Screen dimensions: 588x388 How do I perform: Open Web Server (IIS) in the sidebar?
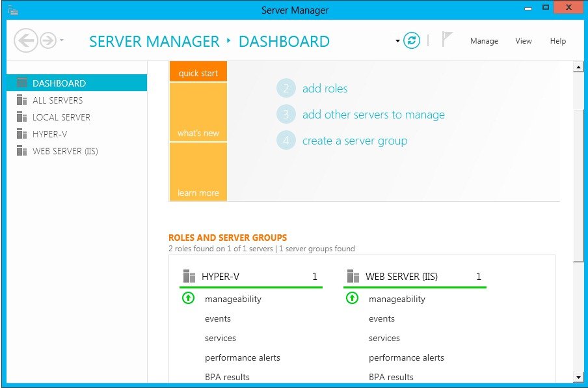pos(77,151)
